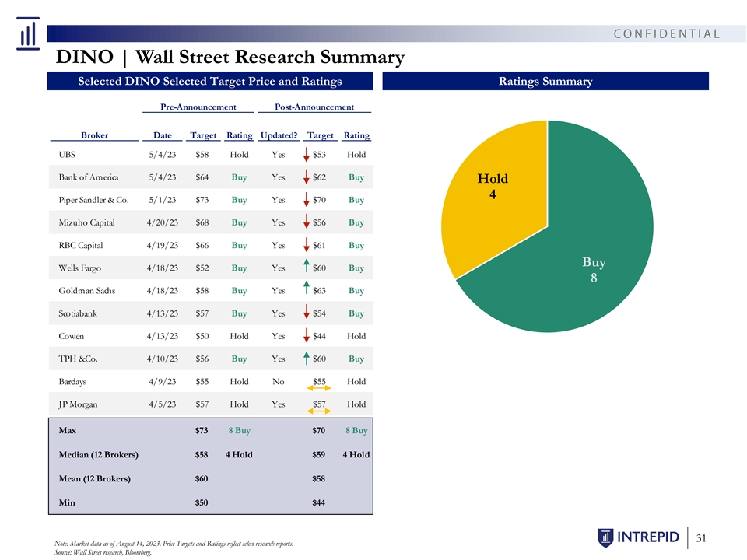Click the green up arrow in TPH & Co. row
Viewport: 747px width, 560px height.
307,359
